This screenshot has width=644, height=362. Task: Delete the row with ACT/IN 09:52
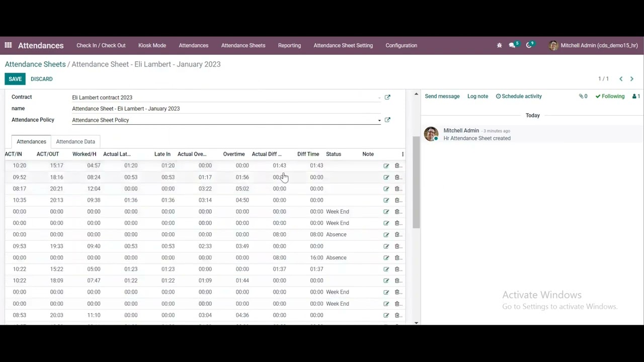(397, 177)
